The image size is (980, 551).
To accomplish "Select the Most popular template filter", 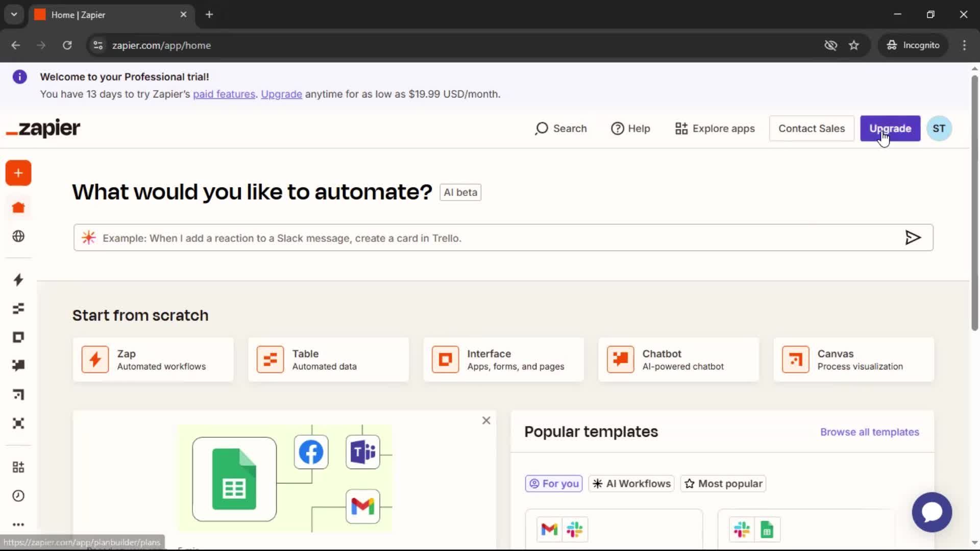I will click(723, 484).
